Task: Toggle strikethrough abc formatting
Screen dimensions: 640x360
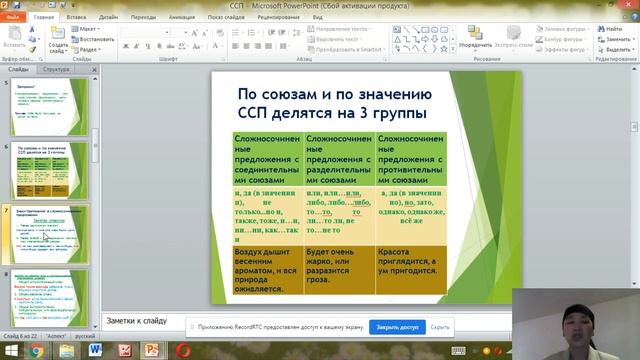Action: point(170,46)
